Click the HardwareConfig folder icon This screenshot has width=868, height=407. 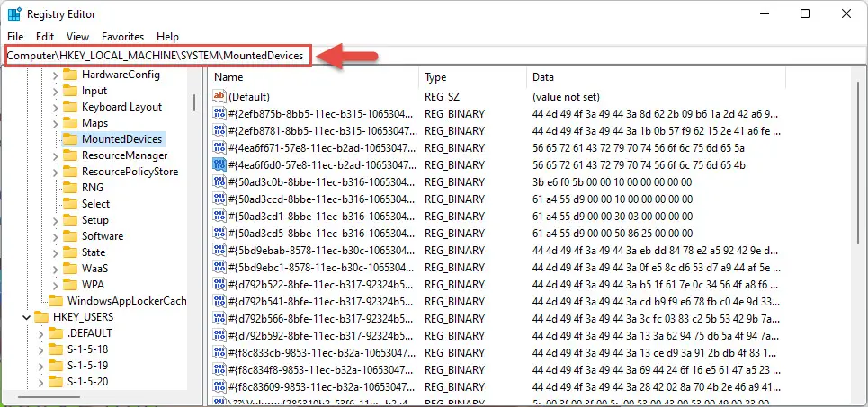70,75
